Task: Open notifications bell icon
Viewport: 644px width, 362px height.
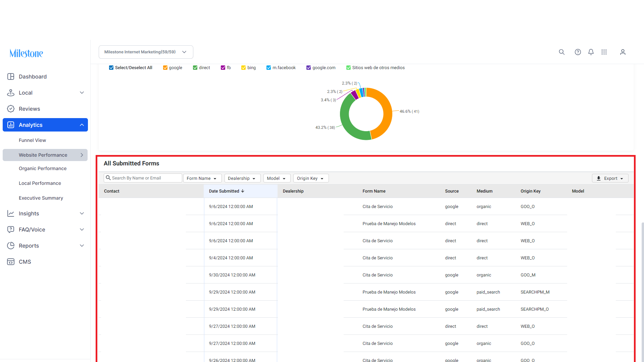Action: coord(591,52)
